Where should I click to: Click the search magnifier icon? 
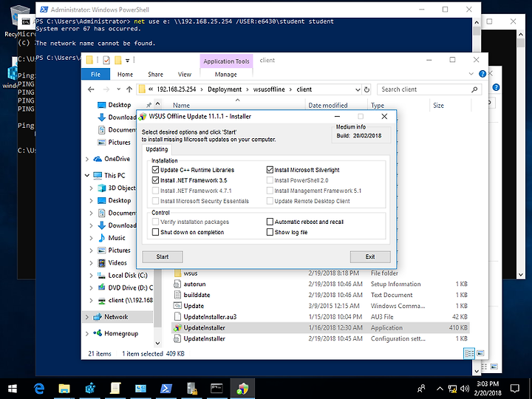tap(474, 89)
